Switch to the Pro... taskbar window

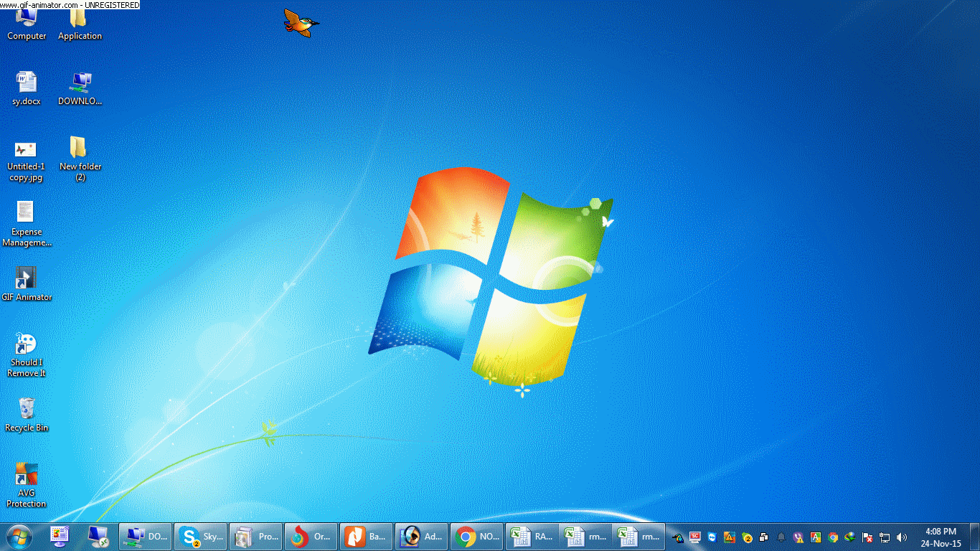(255, 537)
